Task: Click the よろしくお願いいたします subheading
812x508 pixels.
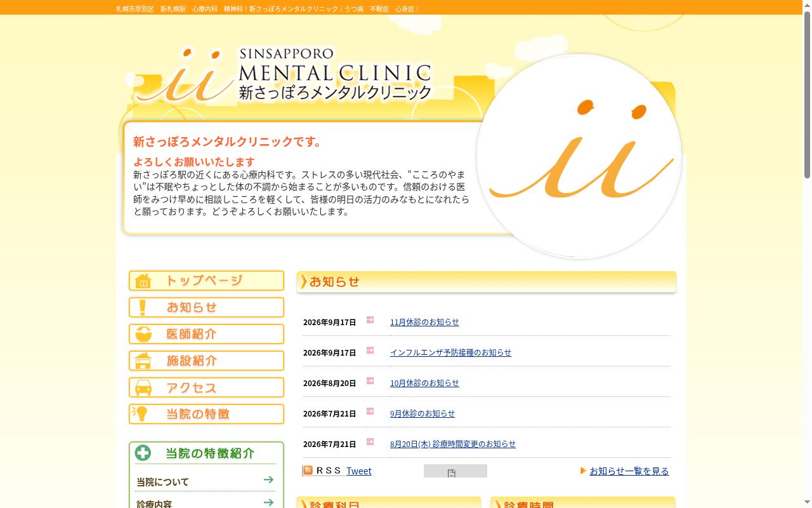Action: (194, 162)
